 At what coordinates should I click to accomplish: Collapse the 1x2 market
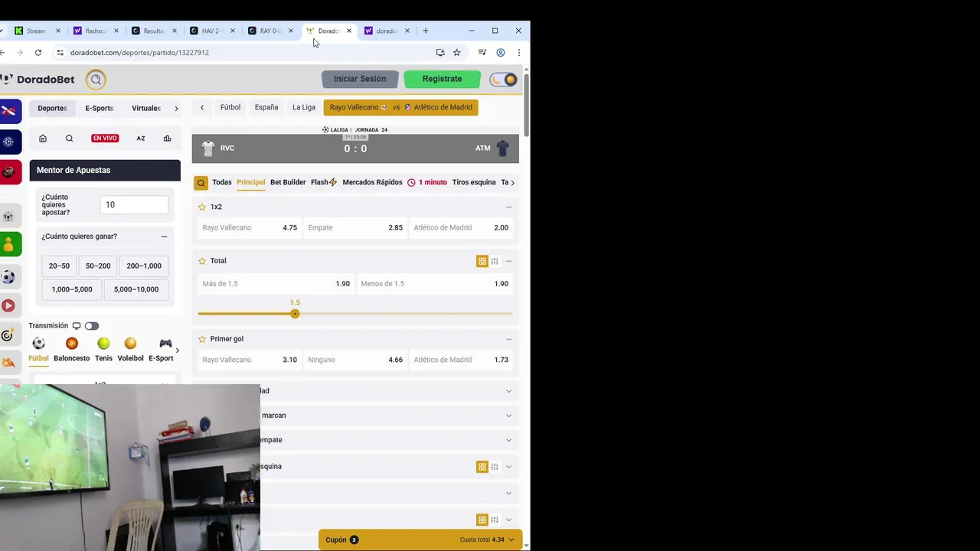click(508, 207)
